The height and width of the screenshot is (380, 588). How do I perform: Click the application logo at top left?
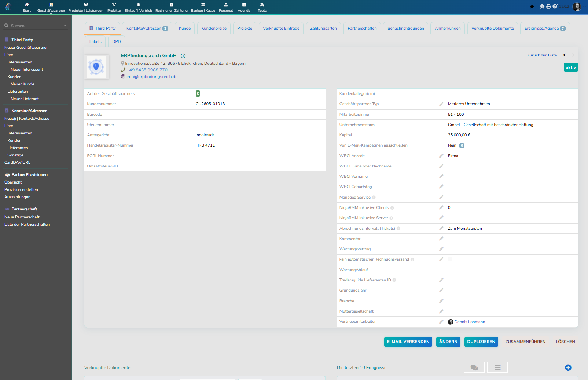8,7
